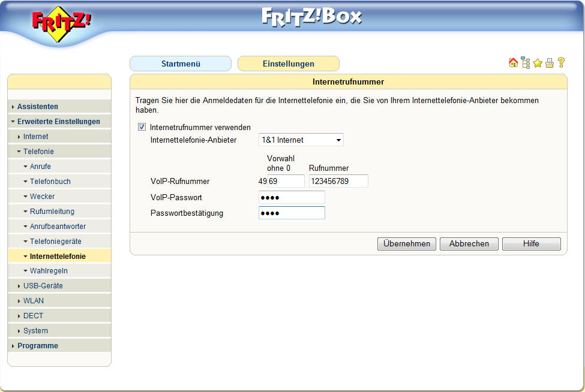The height and width of the screenshot is (392, 585).
Task: Expand USB-Geräte menu entry
Action: (x=59, y=286)
